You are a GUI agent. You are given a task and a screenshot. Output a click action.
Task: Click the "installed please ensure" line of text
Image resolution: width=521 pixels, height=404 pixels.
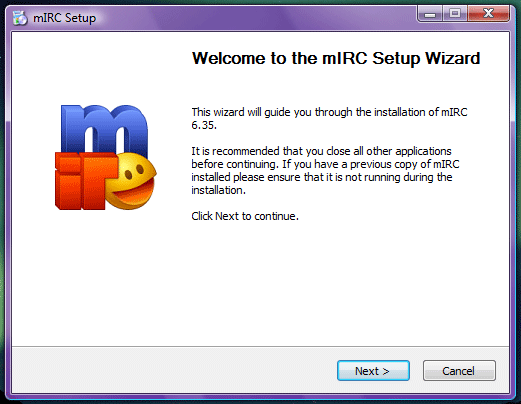(x=322, y=177)
